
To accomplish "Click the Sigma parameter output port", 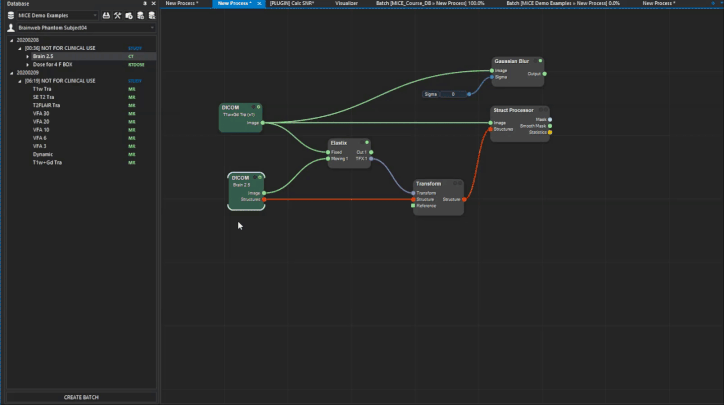I will pos(469,94).
